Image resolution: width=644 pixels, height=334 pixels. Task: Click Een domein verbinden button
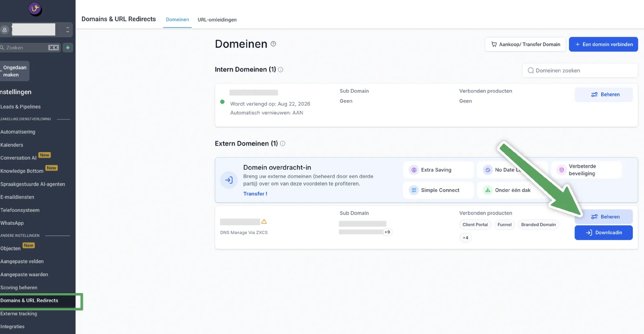pyautogui.click(x=603, y=44)
